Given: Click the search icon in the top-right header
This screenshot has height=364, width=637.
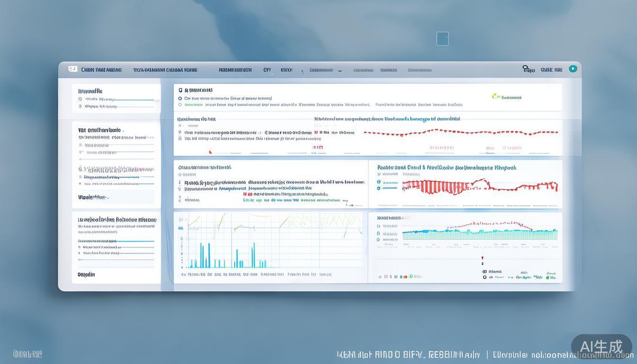Looking at the screenshot, I should (526, 69).
